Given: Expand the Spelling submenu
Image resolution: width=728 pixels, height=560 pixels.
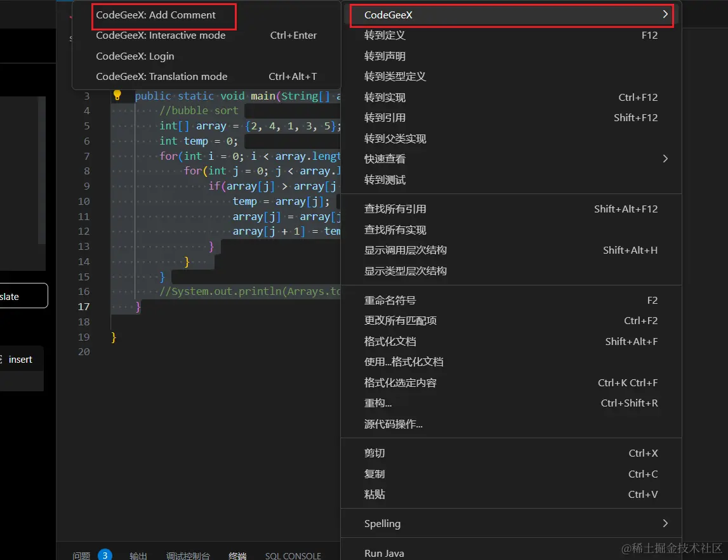Looking at the screenshot, I should 511,523.
